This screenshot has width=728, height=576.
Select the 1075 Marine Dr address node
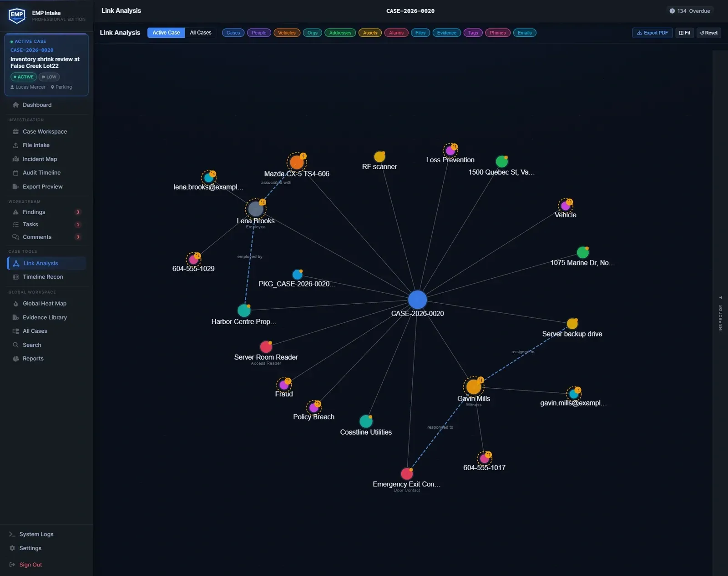(x=583, y=252)
